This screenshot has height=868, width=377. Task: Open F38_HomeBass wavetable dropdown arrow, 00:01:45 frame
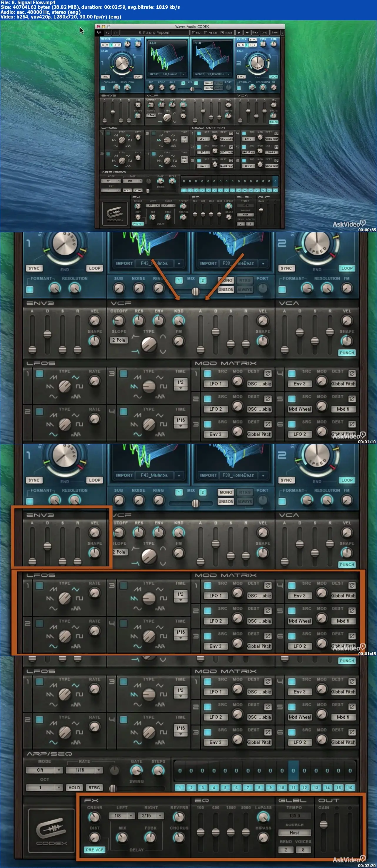(x=263, y=475)
